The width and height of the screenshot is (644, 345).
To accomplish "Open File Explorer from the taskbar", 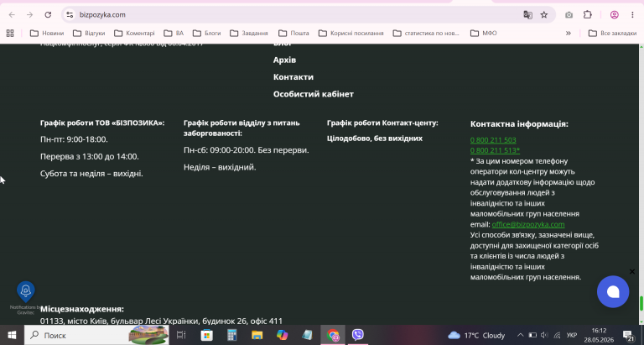I will 257,335.
